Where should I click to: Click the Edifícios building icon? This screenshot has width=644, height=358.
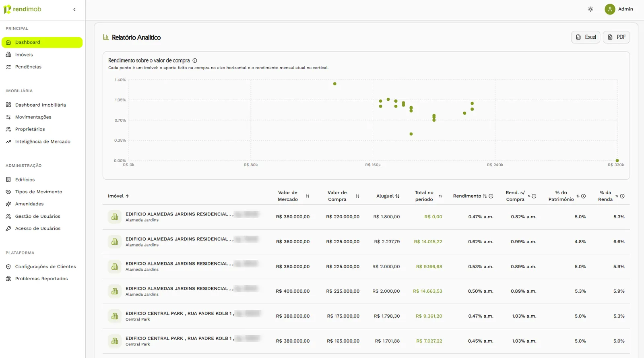(8, 180)
